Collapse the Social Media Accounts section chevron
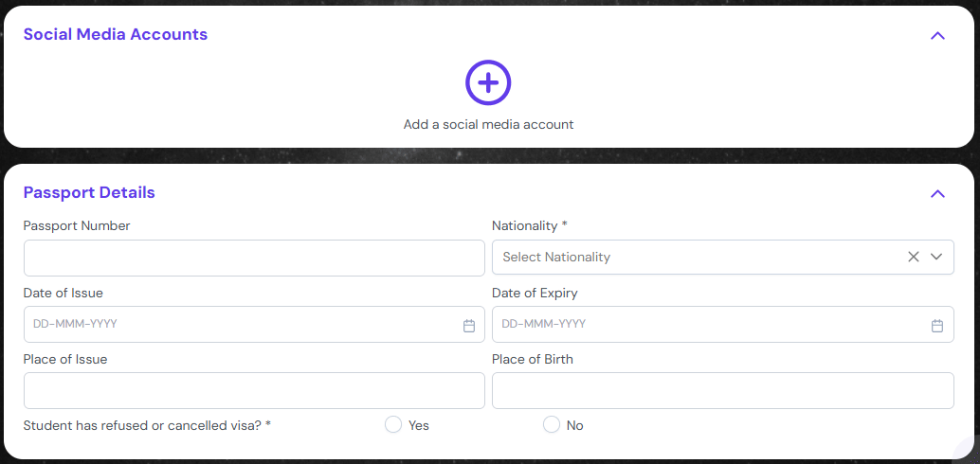This screenshot has width=980, height=464. (x=937, y=36)
